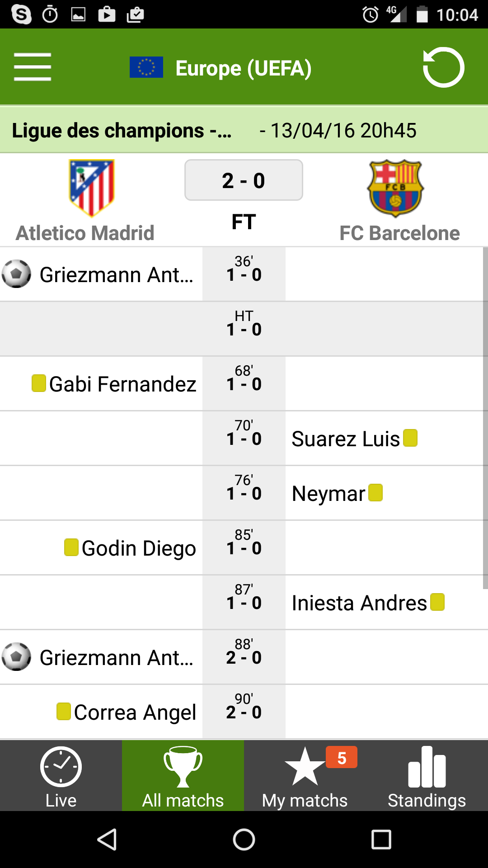Open the Standings tab

427,776
